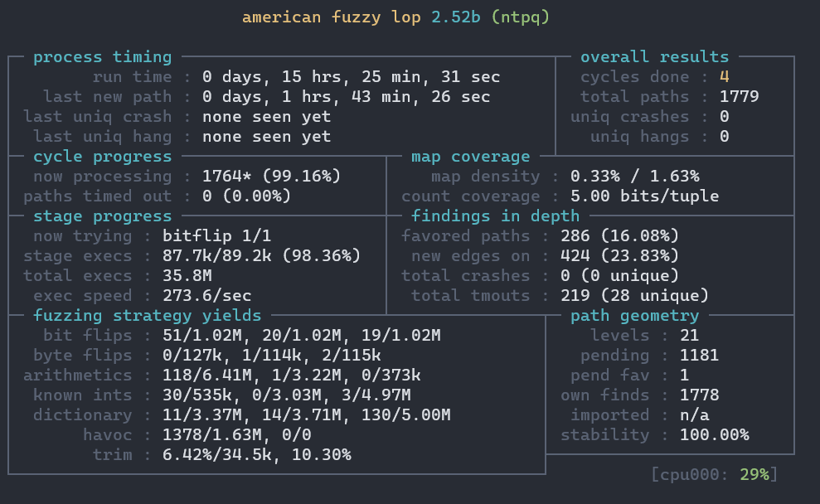Click the 'stage progress' section header
The width and height of the screenshot is (820, 504).
[103, 216]
